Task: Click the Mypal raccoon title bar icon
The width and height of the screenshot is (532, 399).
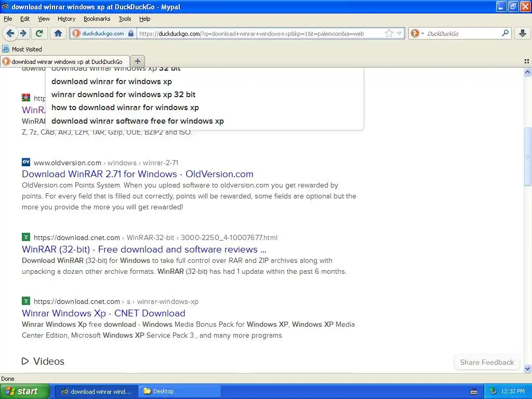Action: click(5, 6)
